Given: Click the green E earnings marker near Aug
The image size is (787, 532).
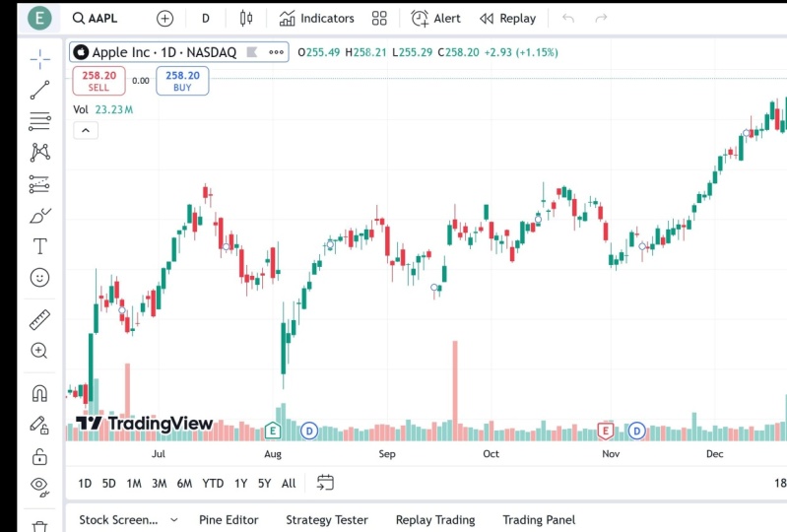Looking at the screenshot, I should [x=273, y=431].
